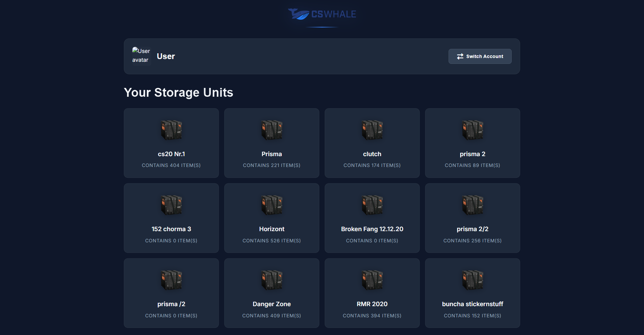
Task: Open the prisma /2 storage unit
Action: tap(171, 293)
